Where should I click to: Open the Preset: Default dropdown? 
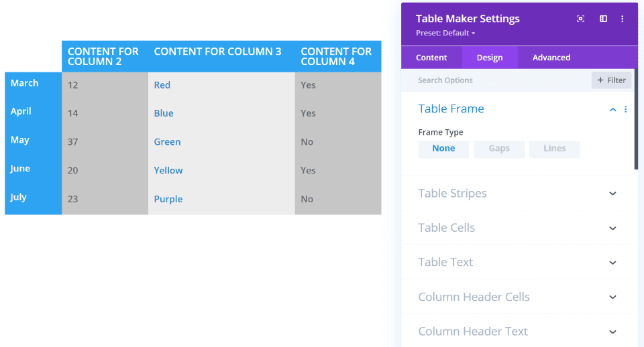click(x=445, y=33)
